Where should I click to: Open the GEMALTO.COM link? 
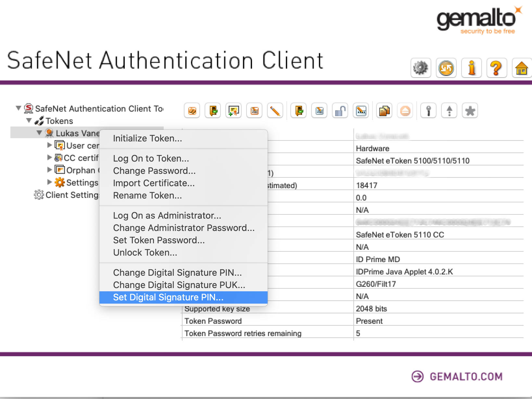point(457,376)
